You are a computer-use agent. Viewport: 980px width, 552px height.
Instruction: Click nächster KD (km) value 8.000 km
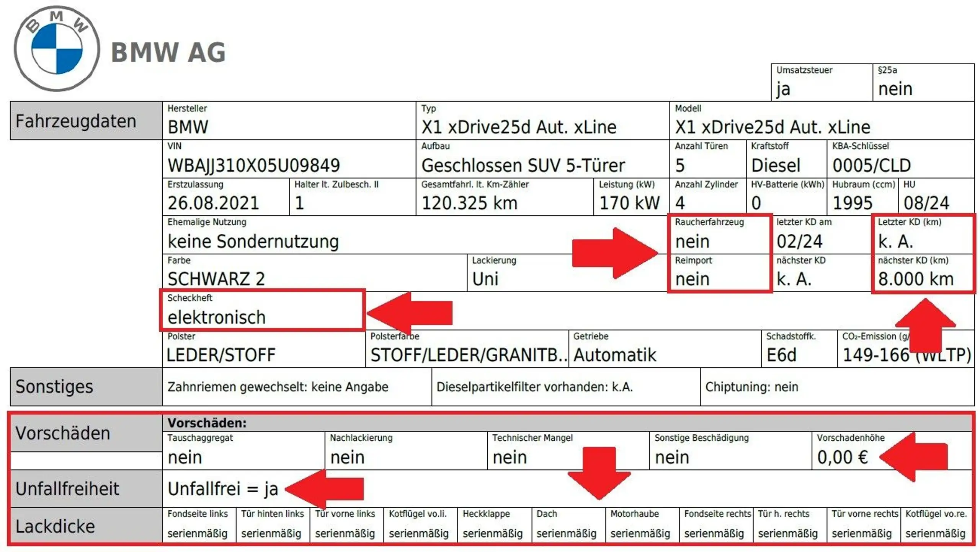(916, 279)
